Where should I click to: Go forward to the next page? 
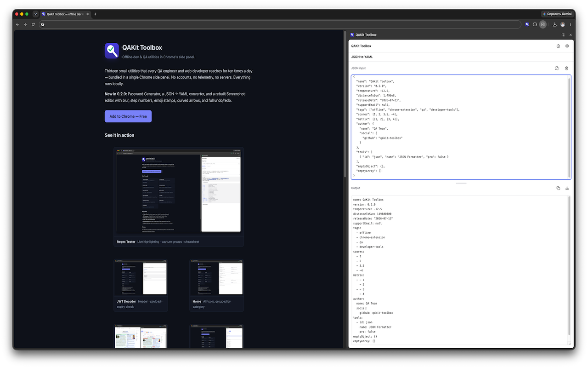click(x=25, y=24)
